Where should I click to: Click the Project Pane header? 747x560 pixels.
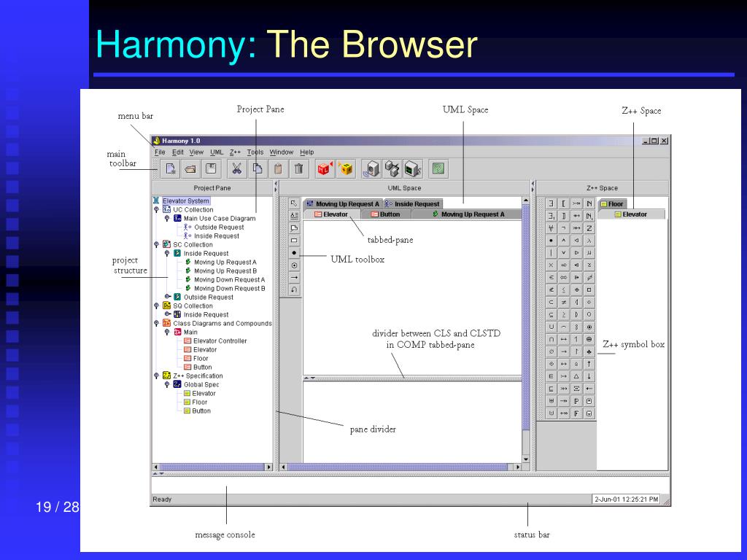tap(212, 187)
